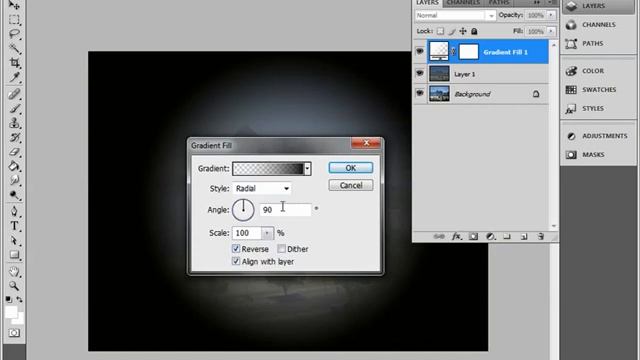Screen dimensions: 640x360
Task: Click the foreground color swatch
Action: click(x=11, y=312)
